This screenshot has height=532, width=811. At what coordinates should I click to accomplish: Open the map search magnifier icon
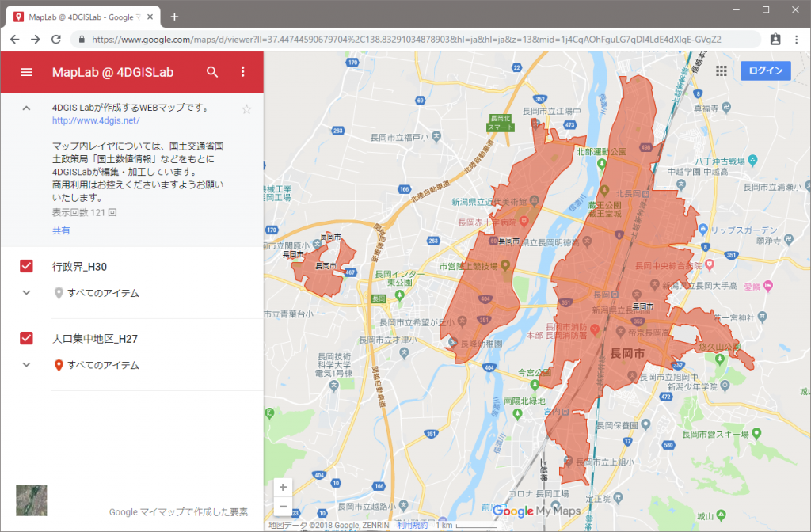tap(212, 72)
